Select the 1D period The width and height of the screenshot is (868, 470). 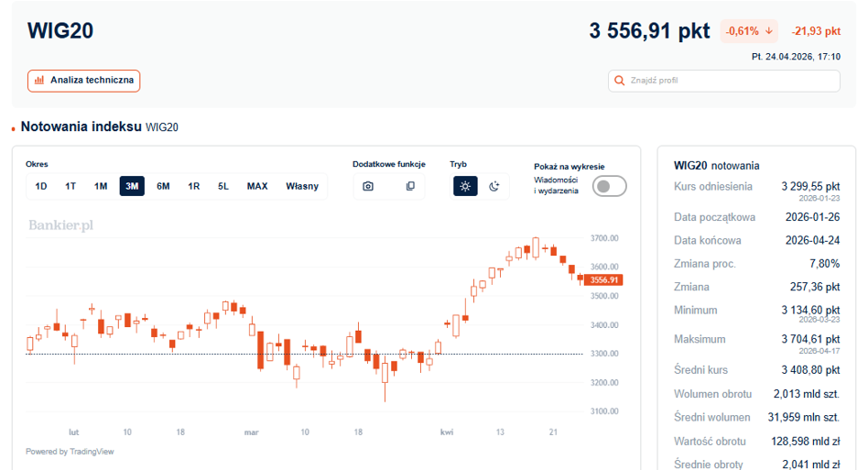click(x=41, y=186)
